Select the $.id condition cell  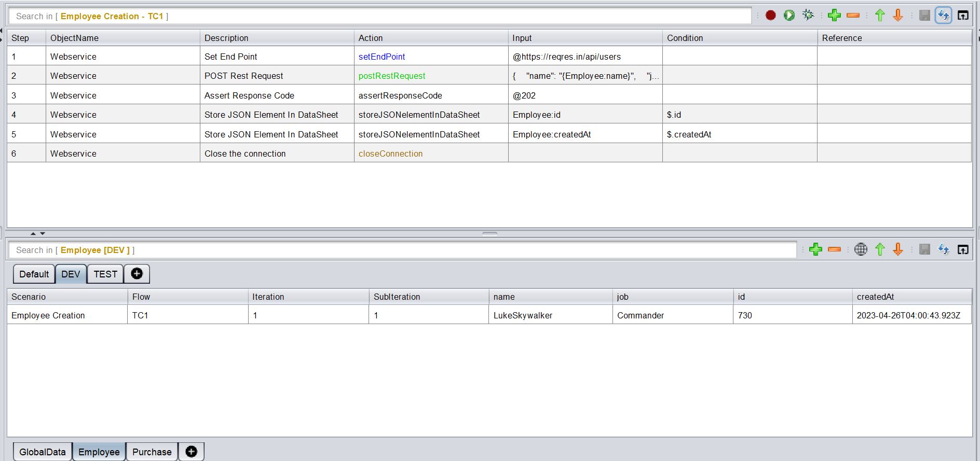tap(740, 115)
